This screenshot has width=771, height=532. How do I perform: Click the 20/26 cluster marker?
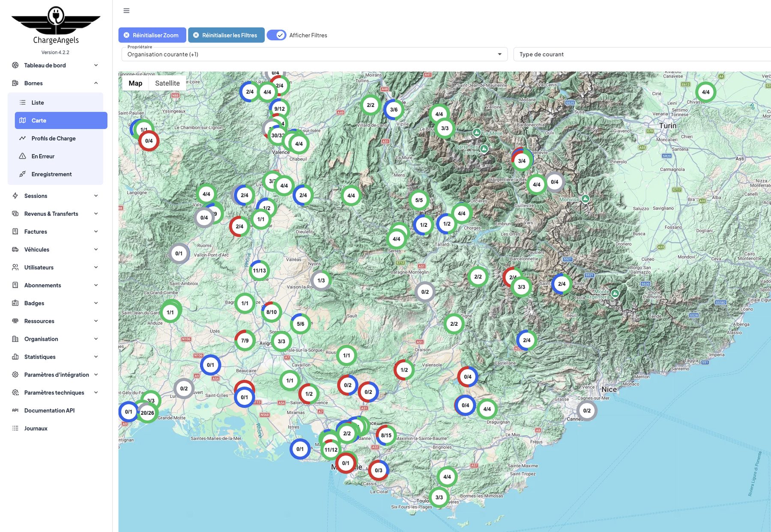[147, 413]
